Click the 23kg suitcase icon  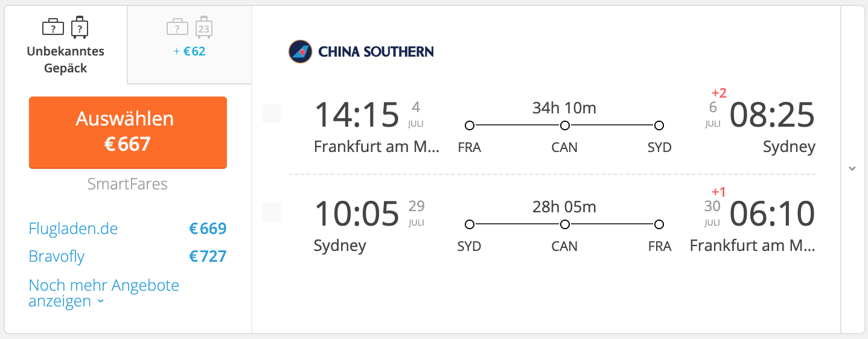tap(204, 27)
